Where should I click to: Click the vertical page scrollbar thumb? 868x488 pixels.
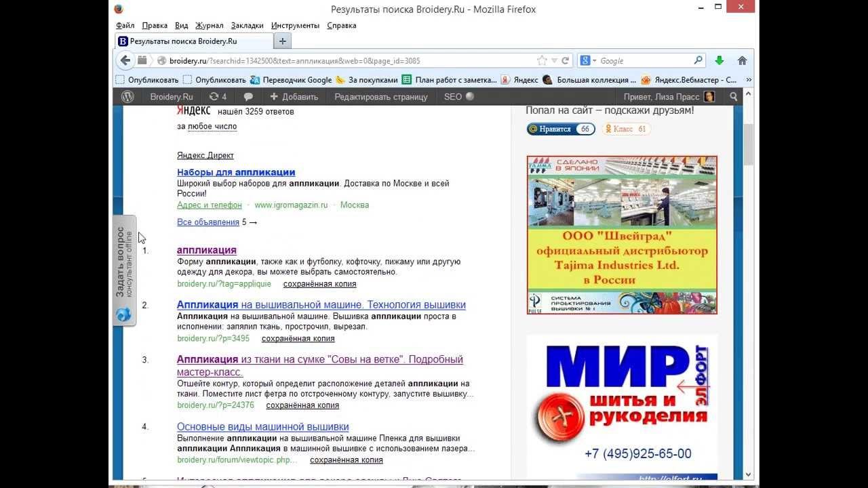[x=749, y=145]
